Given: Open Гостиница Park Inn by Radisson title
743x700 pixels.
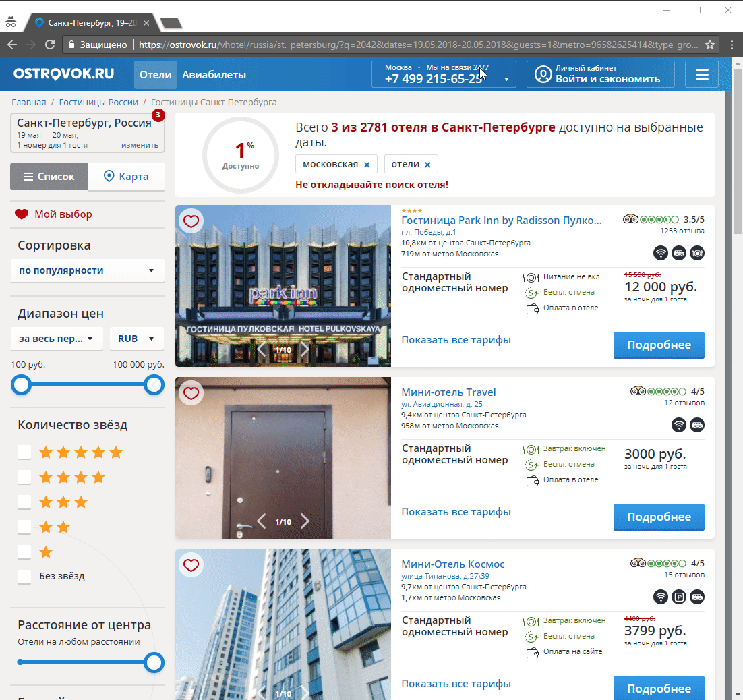Looking at the screenshot, I should click(x=502, y=220).
